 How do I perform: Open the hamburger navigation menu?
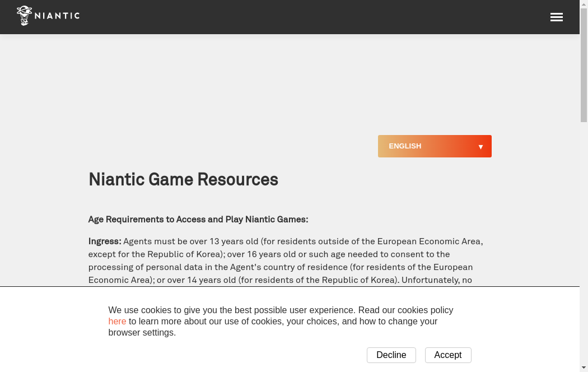click(x=556, y=17)
